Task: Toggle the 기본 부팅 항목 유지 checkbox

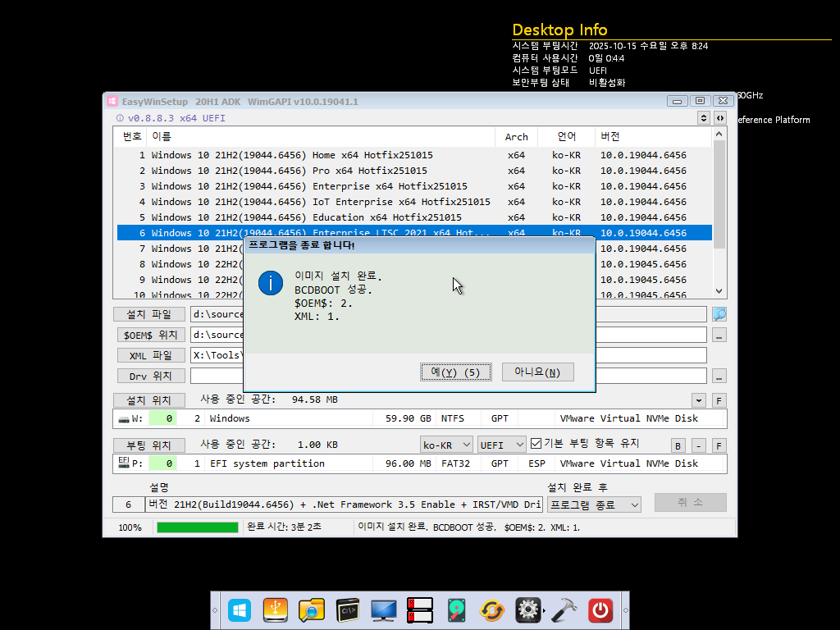Action: tap(536, 444)
